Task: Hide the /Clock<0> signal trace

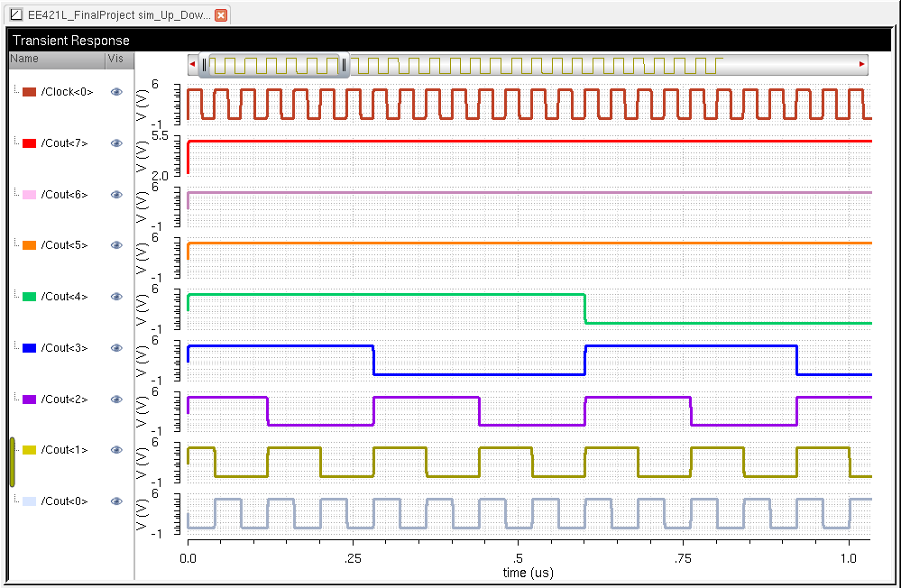Action: click(x=115, y=92)
